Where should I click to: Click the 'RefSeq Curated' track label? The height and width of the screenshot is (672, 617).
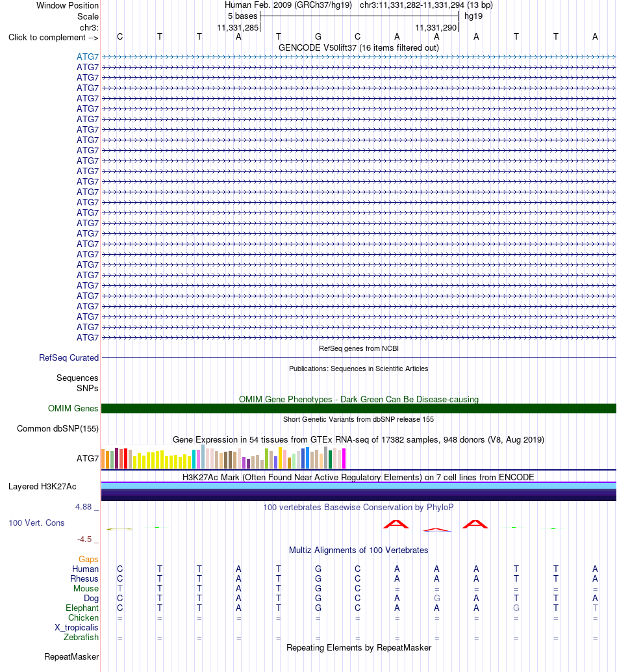[68, 358]
